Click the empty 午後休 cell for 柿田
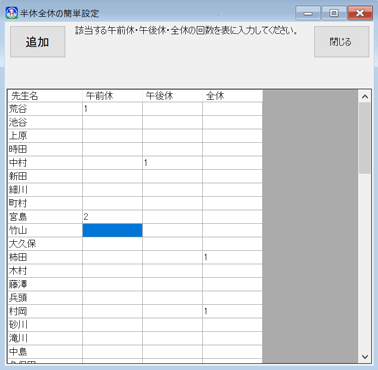378x370 pixels. 172,258
